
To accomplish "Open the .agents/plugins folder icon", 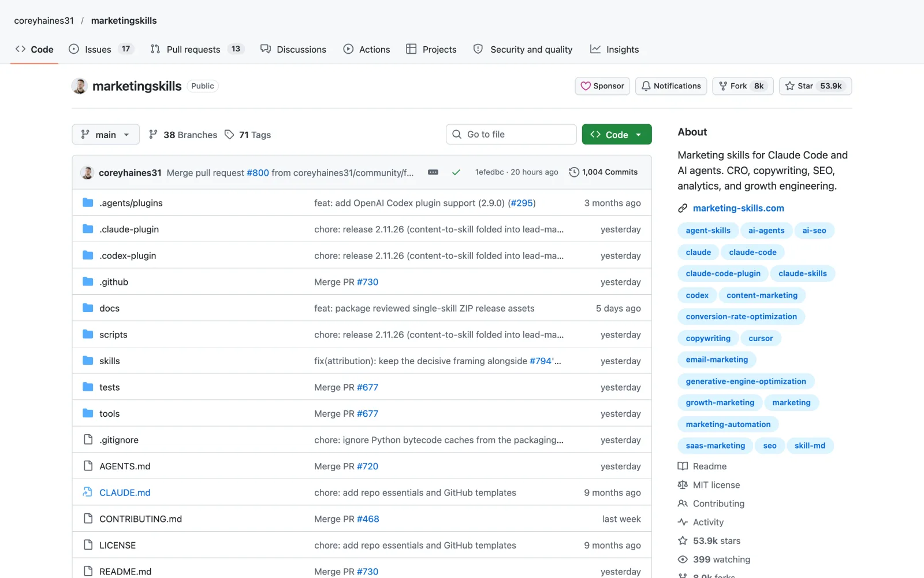I will [x=88, y=202].
